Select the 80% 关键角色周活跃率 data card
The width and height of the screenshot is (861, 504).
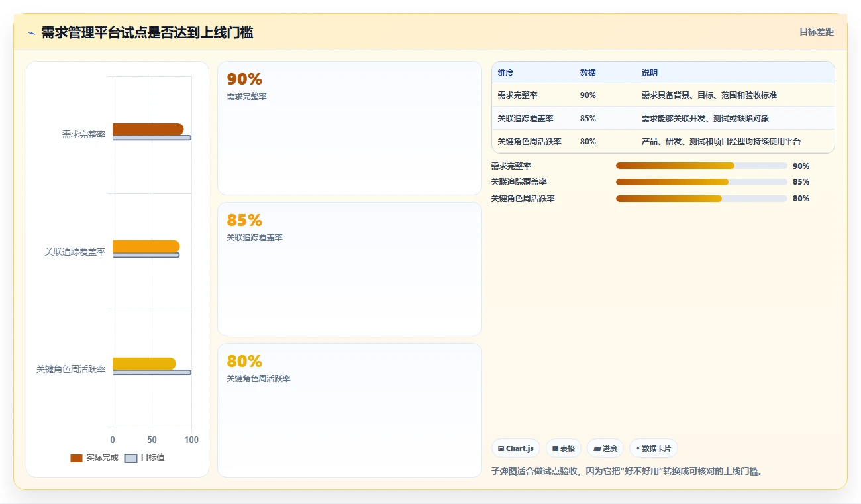349,410
